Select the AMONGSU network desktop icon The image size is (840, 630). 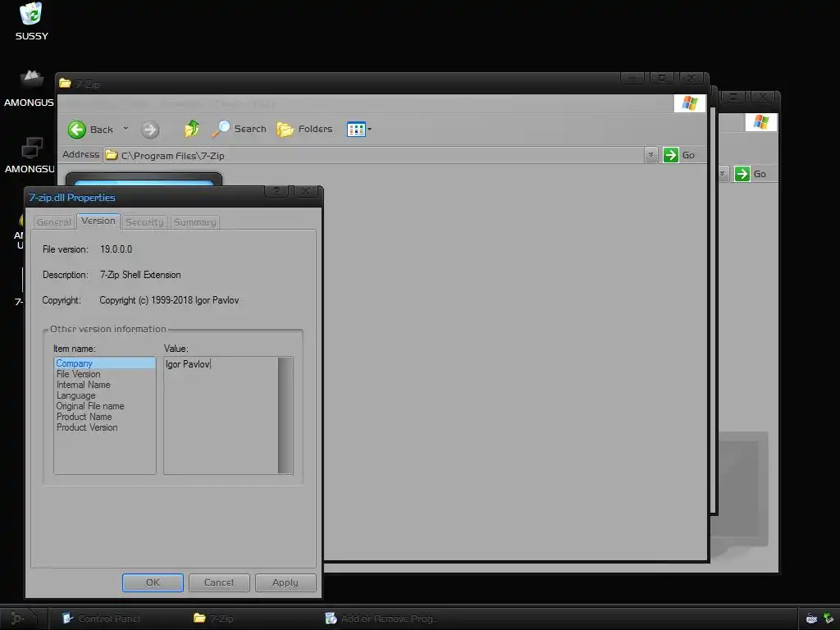click(x=30, y=155)
